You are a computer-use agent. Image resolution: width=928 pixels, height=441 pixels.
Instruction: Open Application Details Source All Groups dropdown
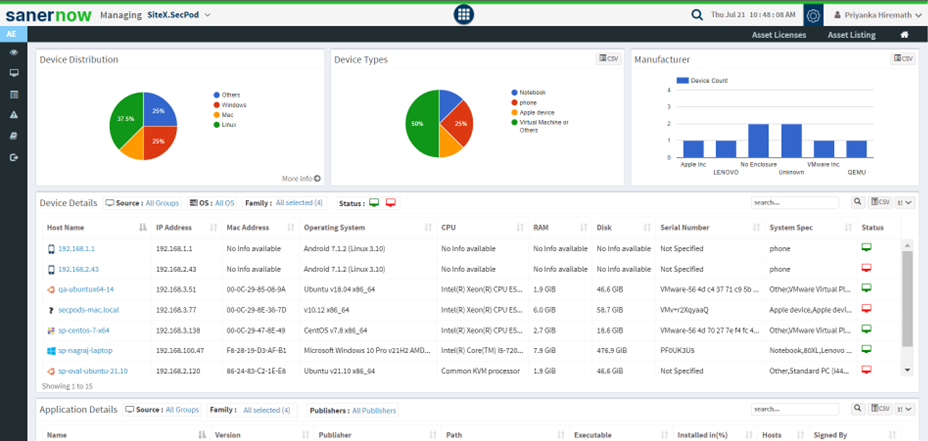coord(162,410)
